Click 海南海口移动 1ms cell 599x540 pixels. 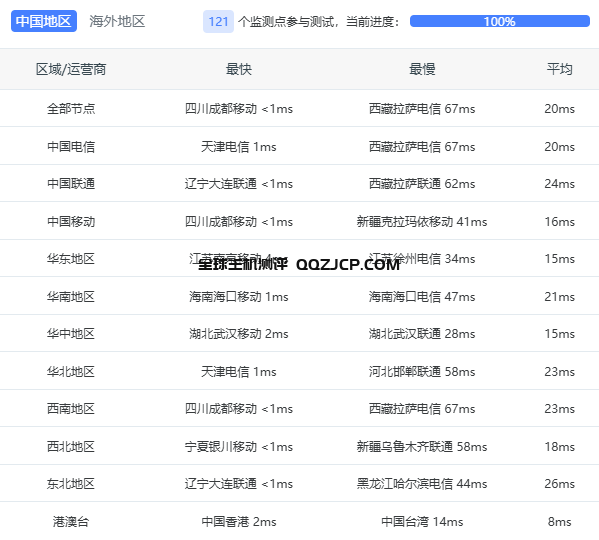click(x=239, y=297)
